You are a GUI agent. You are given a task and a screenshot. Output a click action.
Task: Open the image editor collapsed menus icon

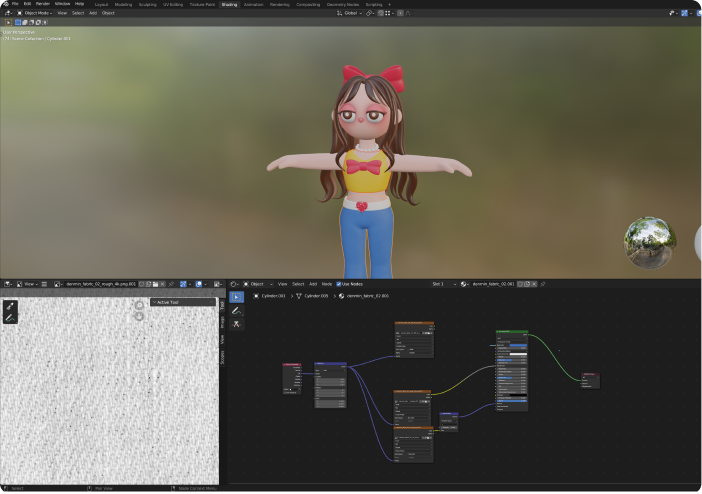click(x=44, y=284)
